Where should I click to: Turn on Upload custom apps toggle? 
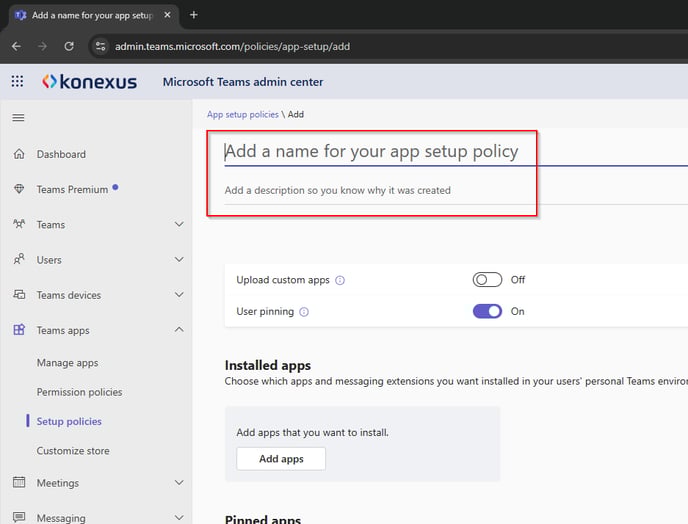point(487,280)
